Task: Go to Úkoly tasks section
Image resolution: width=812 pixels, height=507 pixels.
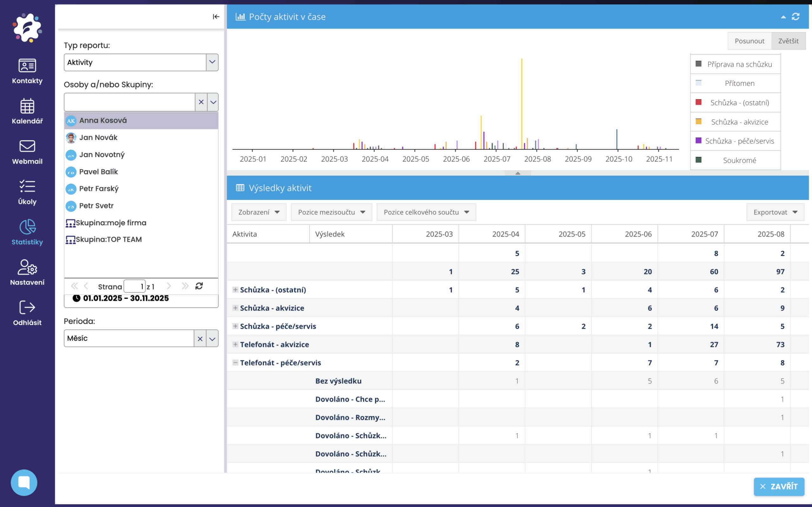Action: pyautogui.click(x=27, y=192)
